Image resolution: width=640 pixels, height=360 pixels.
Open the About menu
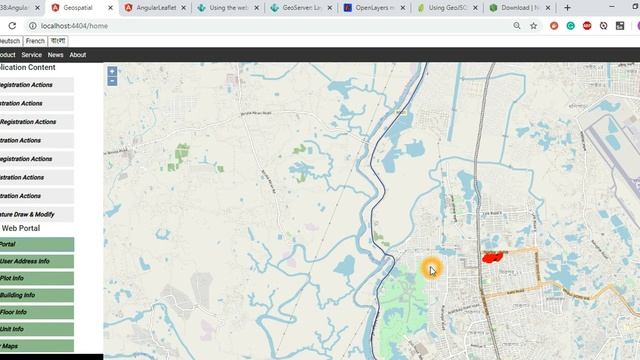78,55
